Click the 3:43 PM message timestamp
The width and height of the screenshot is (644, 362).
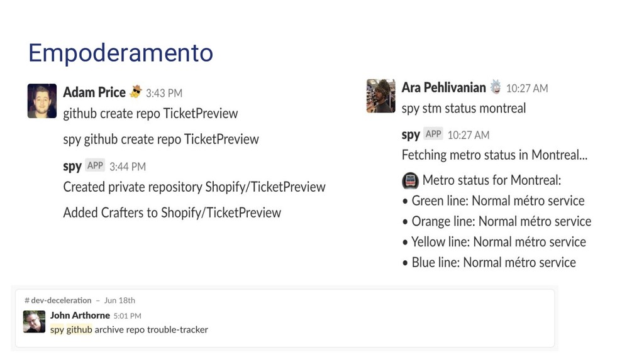coord(164,93)
